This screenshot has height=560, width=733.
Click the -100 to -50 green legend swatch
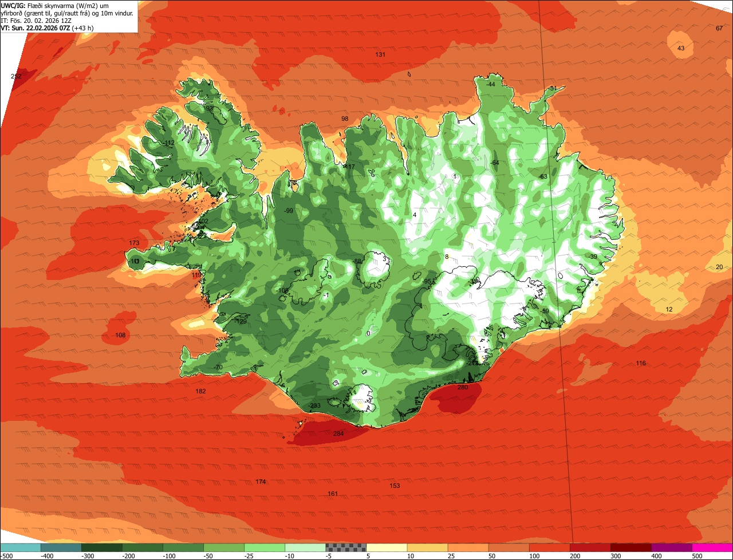(183, 547)
